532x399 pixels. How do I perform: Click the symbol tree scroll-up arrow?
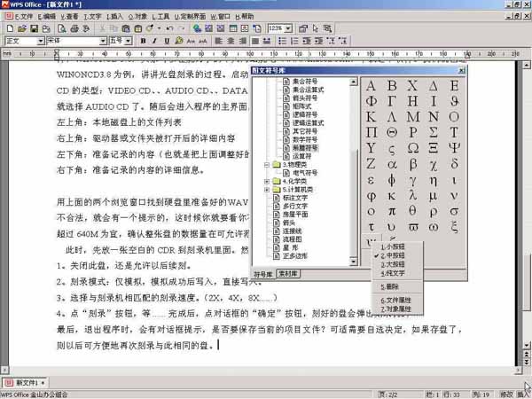click(x=354, y=82)
